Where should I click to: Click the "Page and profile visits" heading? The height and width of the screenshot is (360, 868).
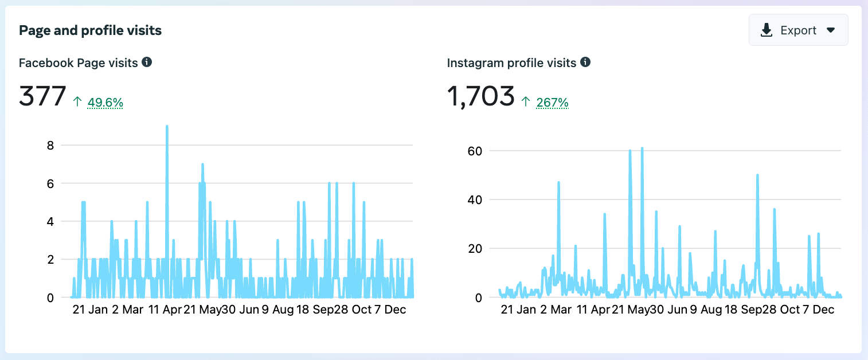(90, 30)
